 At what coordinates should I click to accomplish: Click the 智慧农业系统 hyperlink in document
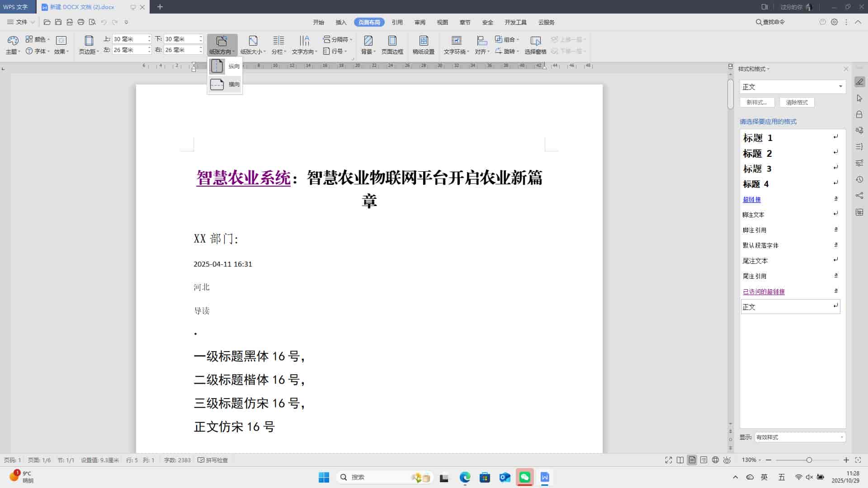(243, 178)
